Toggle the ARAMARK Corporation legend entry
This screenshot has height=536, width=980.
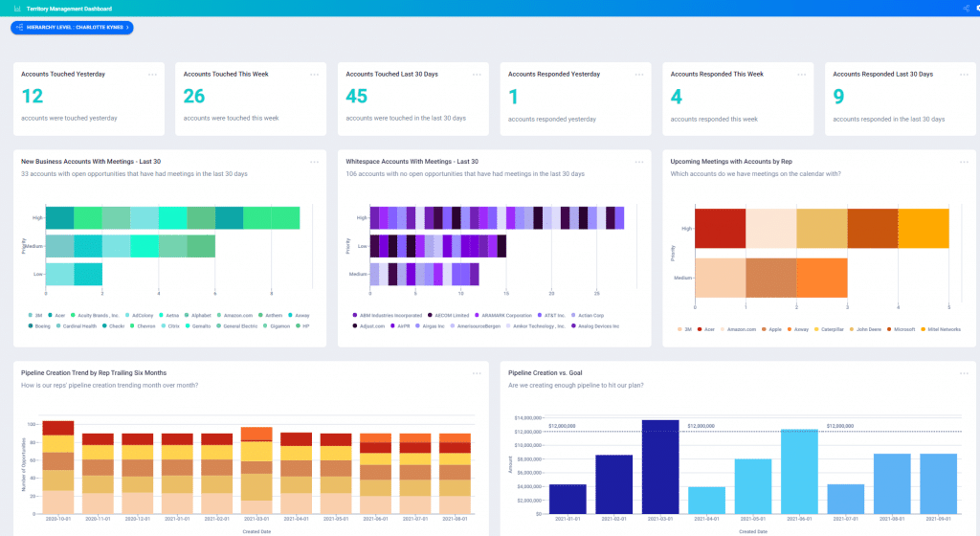tap(503, 316)
